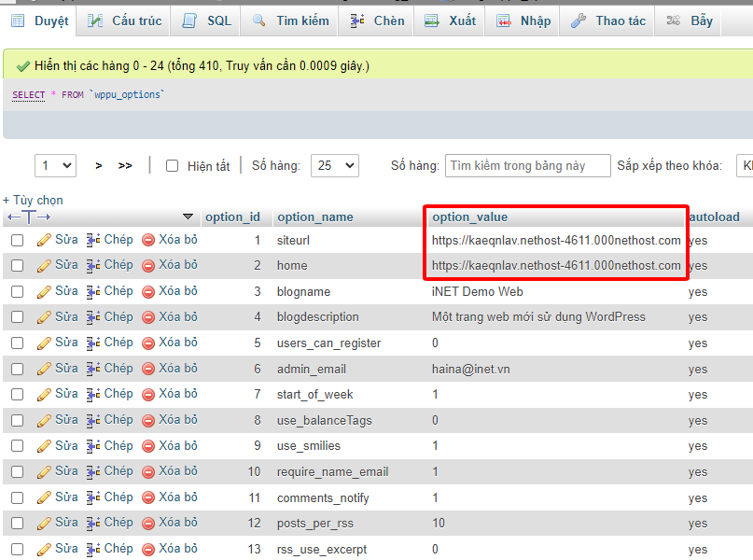Expand the + Tùy chọn options
753x560 pixels.
click(x=33, y=200)
